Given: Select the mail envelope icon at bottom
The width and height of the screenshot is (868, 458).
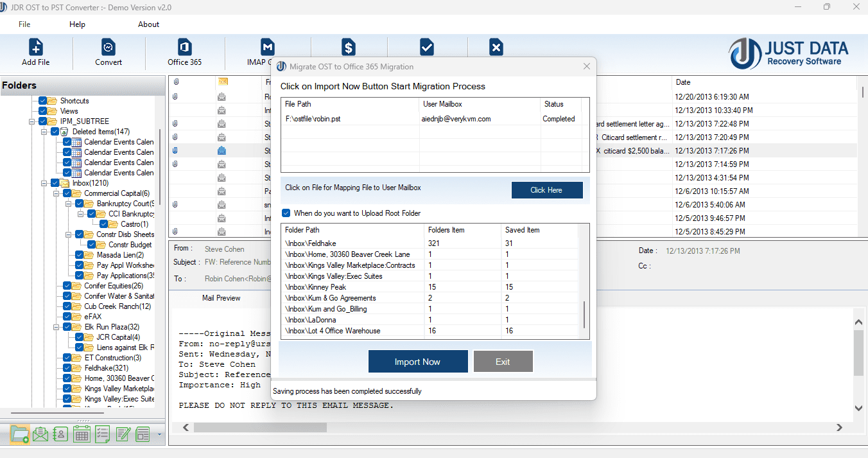Looking at the screenshot, I should [x=40, y=434].
